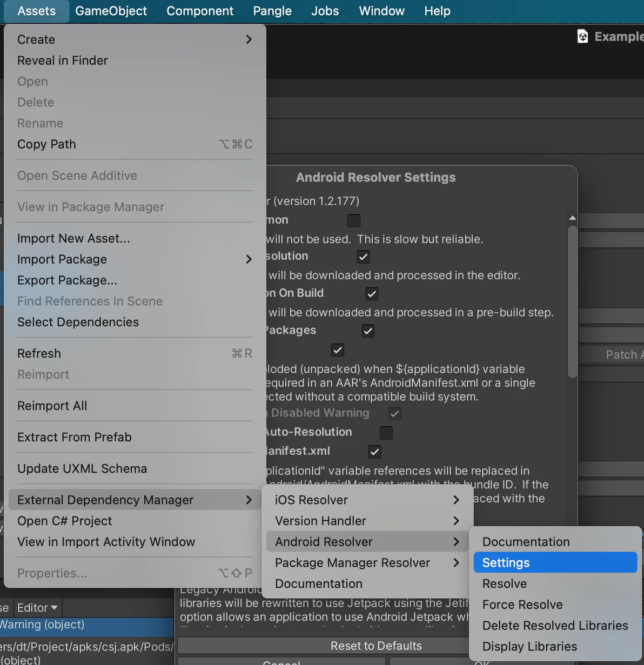Screen dimensions: 644x665
Task: Expand External Dependency Manager submenu arrow
Action: click(x=249, y=500)
